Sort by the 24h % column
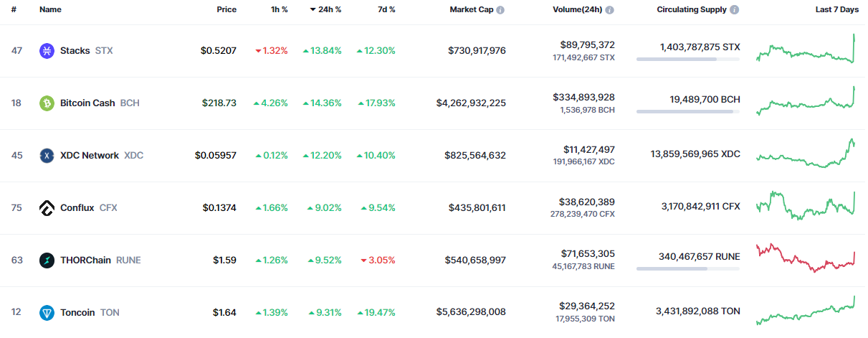The image size is (868, 338). (x=325, y=10)
